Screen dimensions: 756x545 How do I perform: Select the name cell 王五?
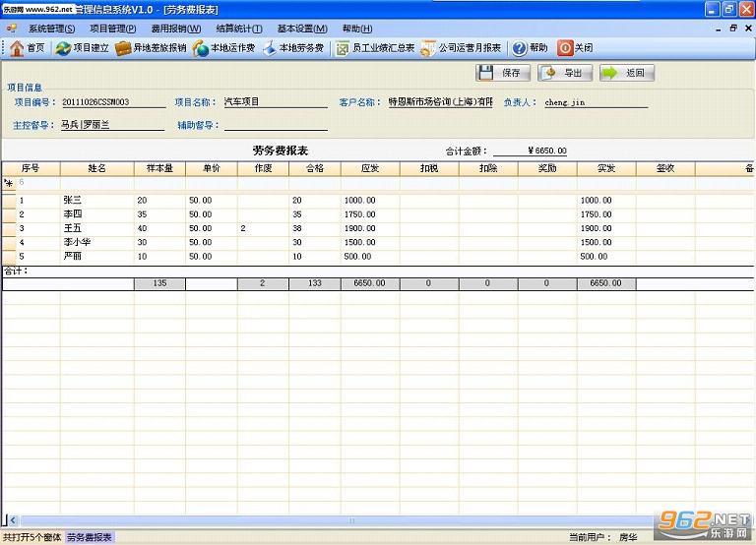pyautogui.click(x=96, y=228)
